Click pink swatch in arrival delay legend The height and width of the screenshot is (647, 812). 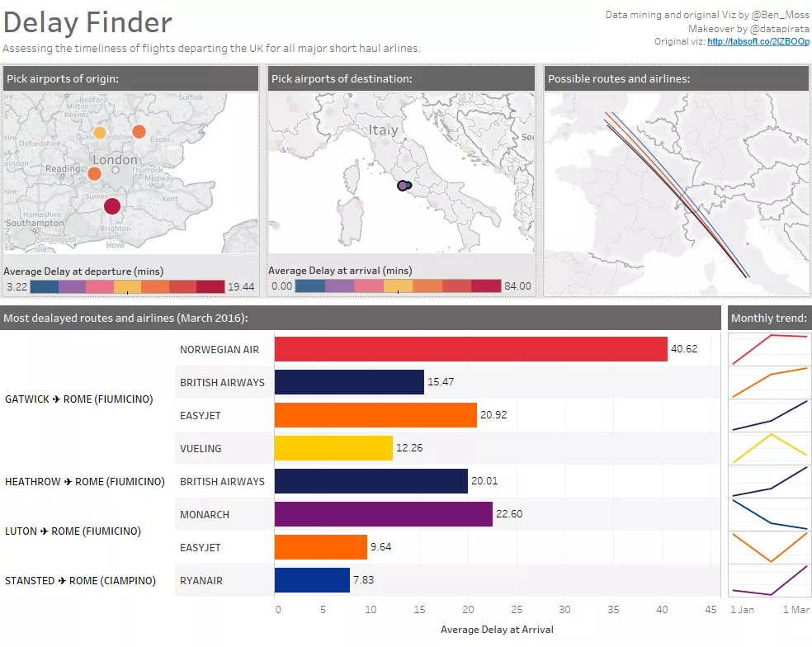369,286
